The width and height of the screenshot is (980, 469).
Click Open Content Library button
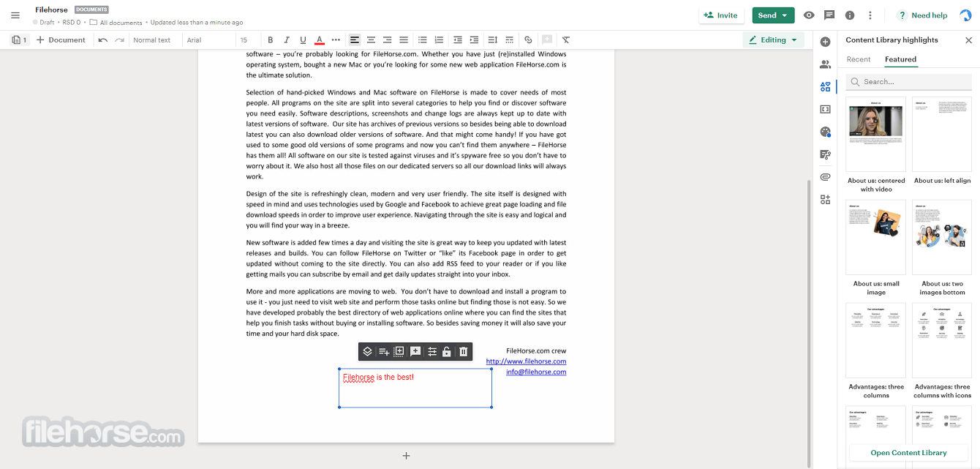(x=908, y=453)
